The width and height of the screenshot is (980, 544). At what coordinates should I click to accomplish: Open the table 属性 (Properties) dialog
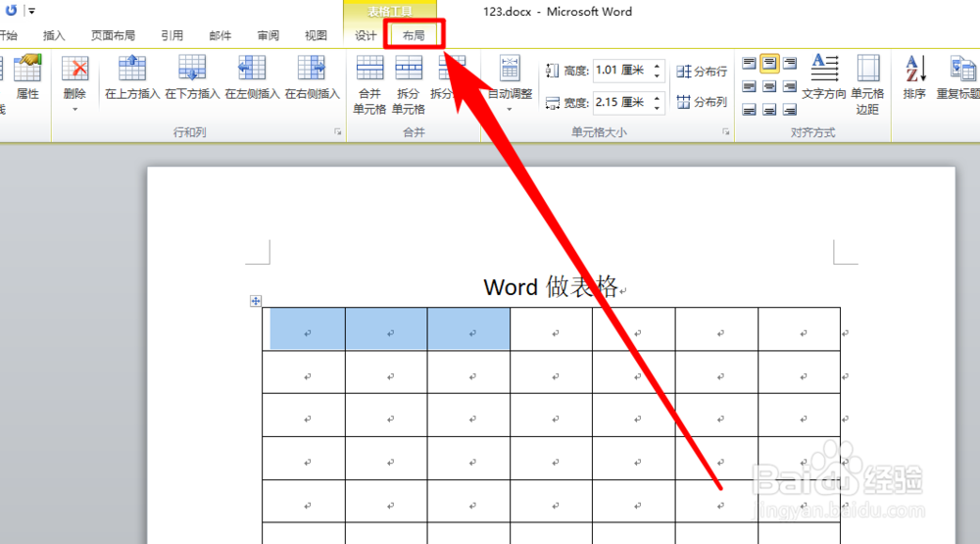tap(27, 77)
